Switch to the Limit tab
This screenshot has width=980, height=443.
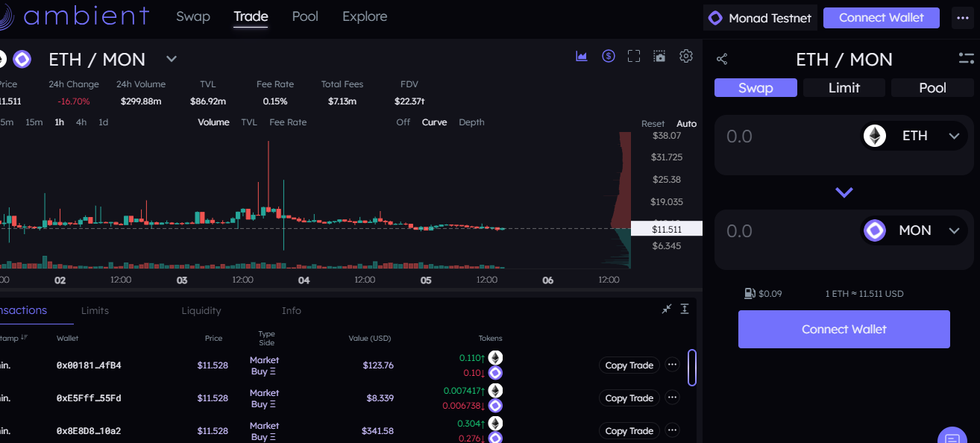pos(844,87)
